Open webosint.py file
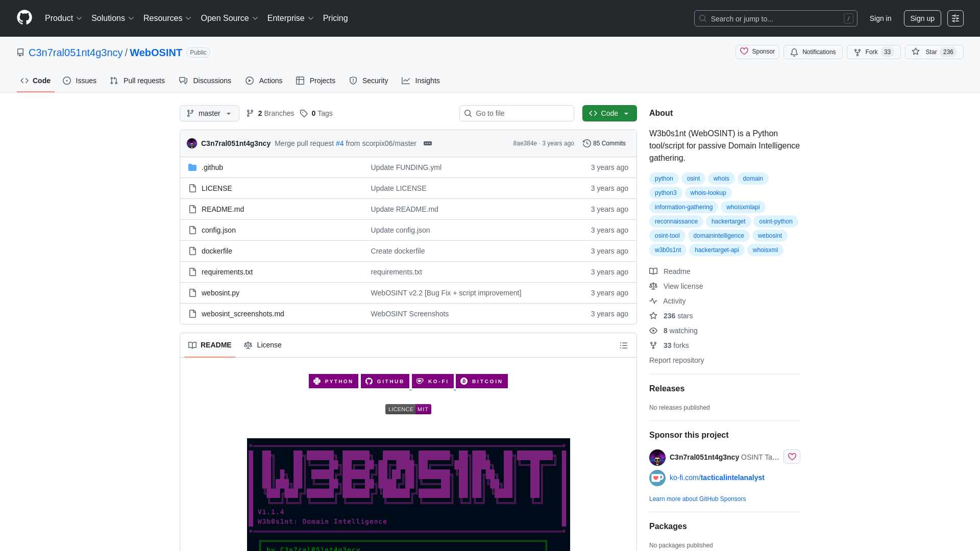This screenshot has height=551, width=980. 220,293
